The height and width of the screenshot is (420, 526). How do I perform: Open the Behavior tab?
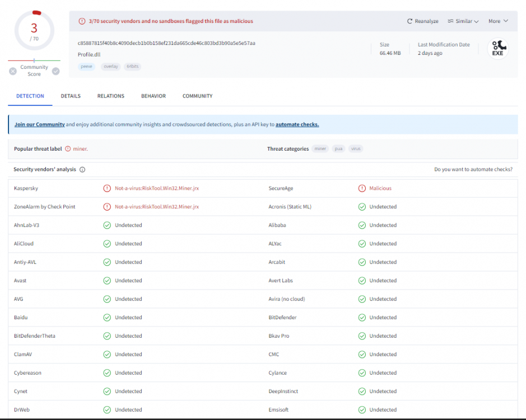click(153, 96)
